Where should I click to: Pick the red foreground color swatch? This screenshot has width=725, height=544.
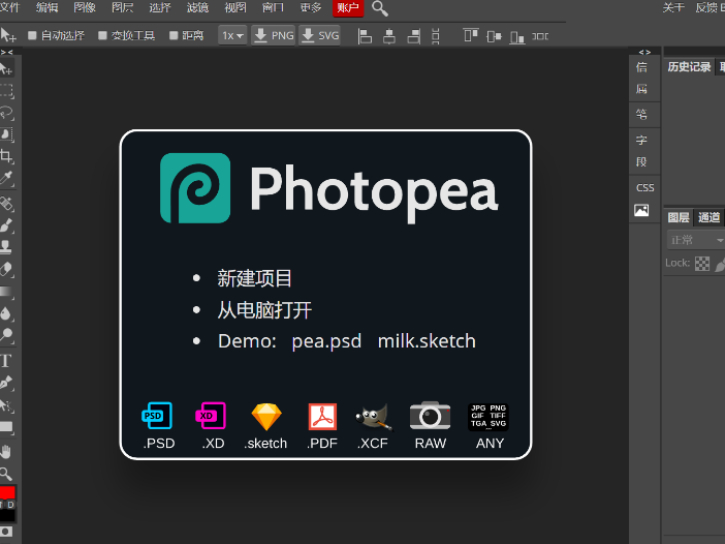tap(7, 492)
